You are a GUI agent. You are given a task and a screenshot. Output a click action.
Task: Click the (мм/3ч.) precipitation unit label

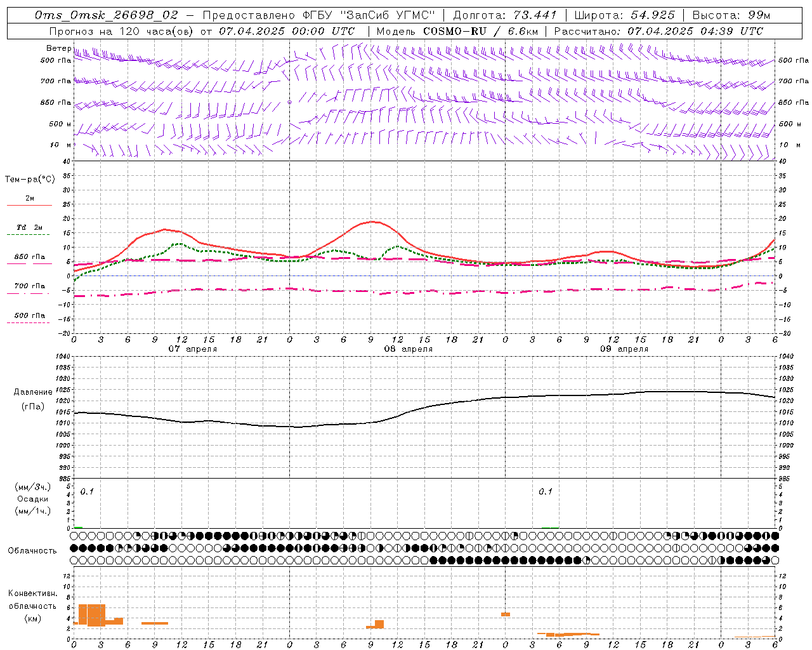[33, 487]
